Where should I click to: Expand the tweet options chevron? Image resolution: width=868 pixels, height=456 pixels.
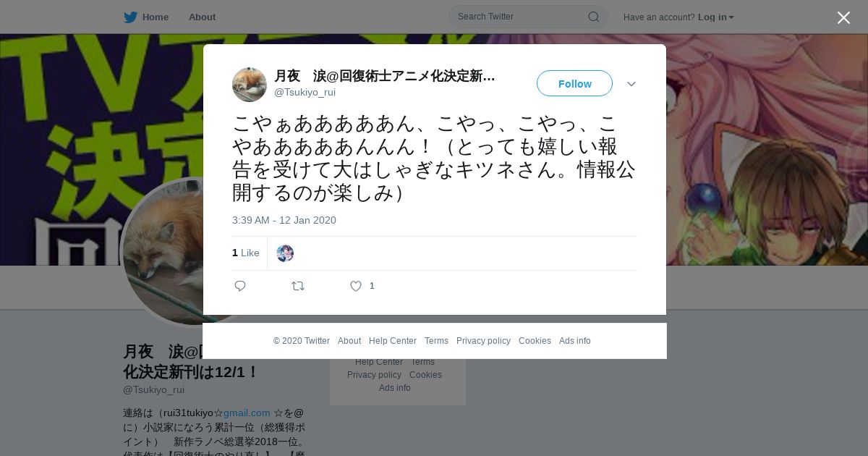point(631,84)
